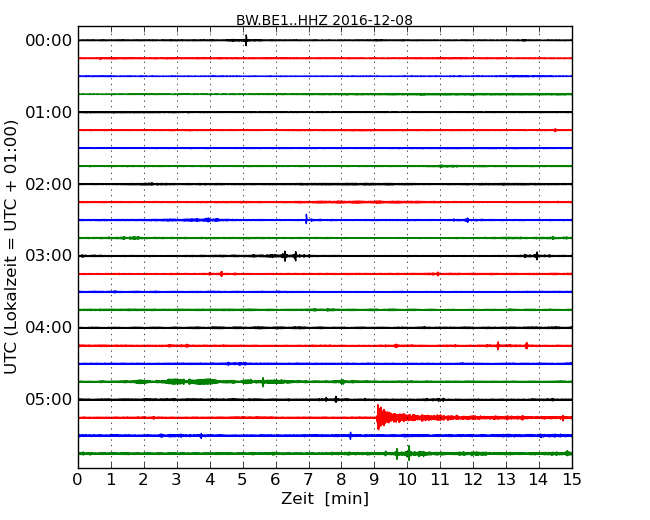Select x-axis tick label 9
This screenshot has width=650, height=520.
[374, 479]
